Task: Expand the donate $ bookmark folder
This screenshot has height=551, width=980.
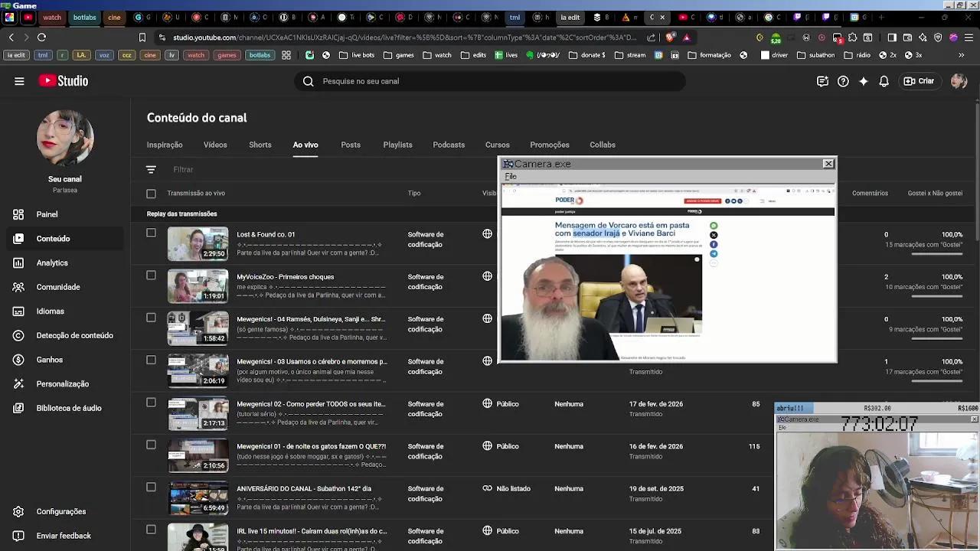Action: click(586, 55)
